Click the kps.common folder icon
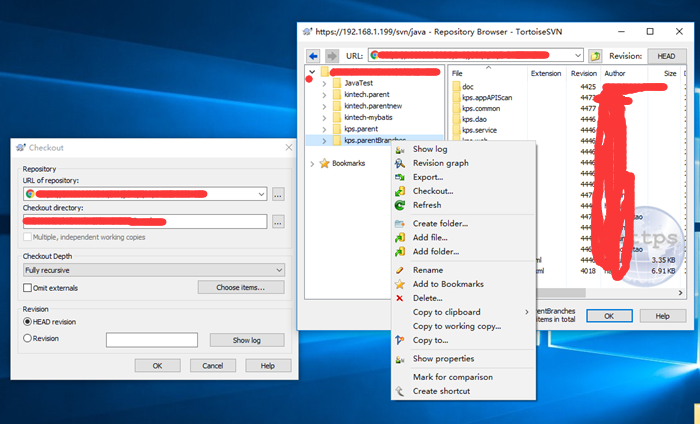 pyautogui.click(x=456, y=108)
